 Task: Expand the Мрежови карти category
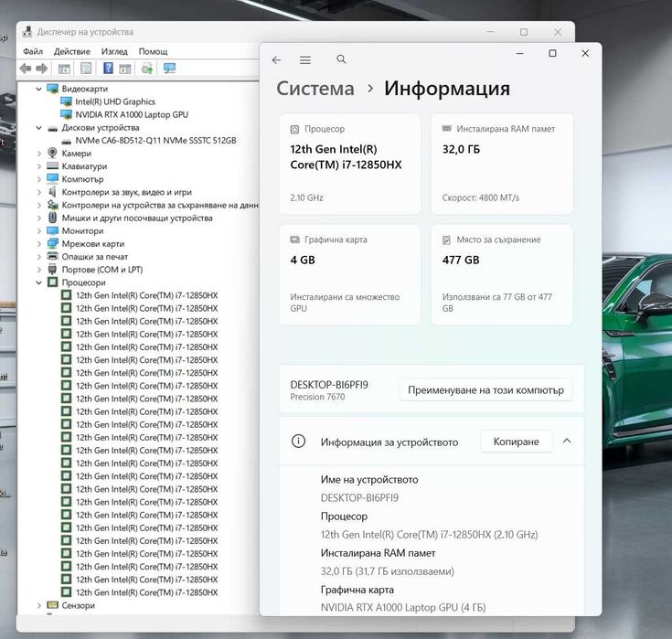point(38,243)
